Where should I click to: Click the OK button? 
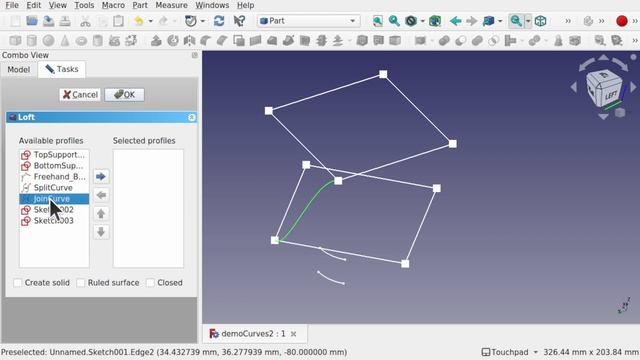point(124,95)
